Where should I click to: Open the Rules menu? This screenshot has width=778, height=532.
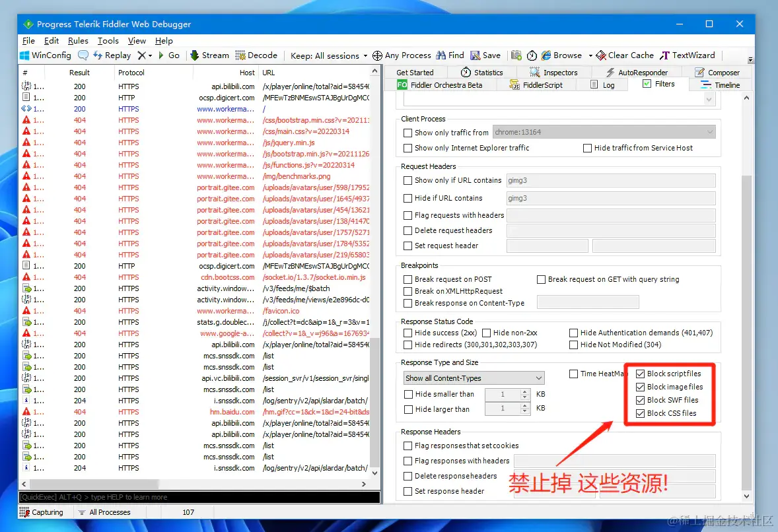(x=78, y=41)
